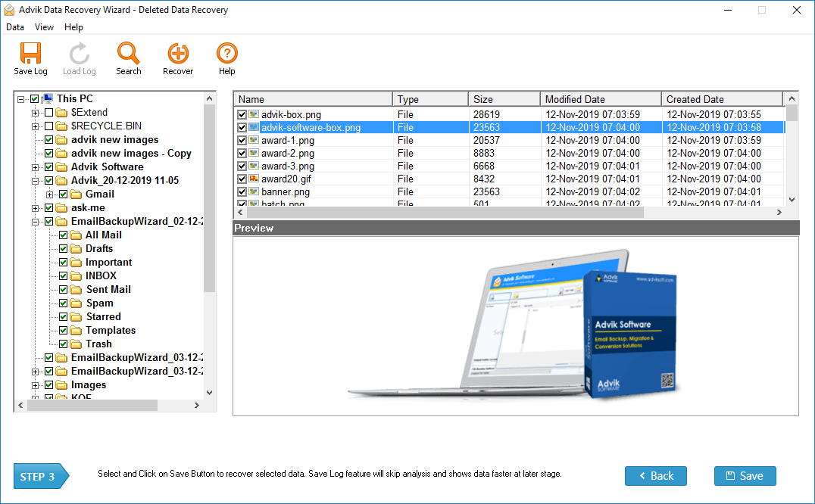This screenshot has width=815, height=504.
Task: Select the $Extend folder icon
Action: (62, 113)
